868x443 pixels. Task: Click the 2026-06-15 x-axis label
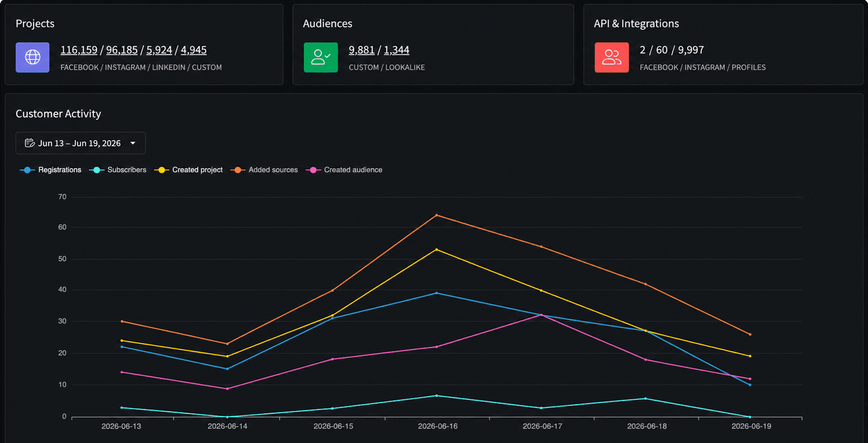point(334,426)
